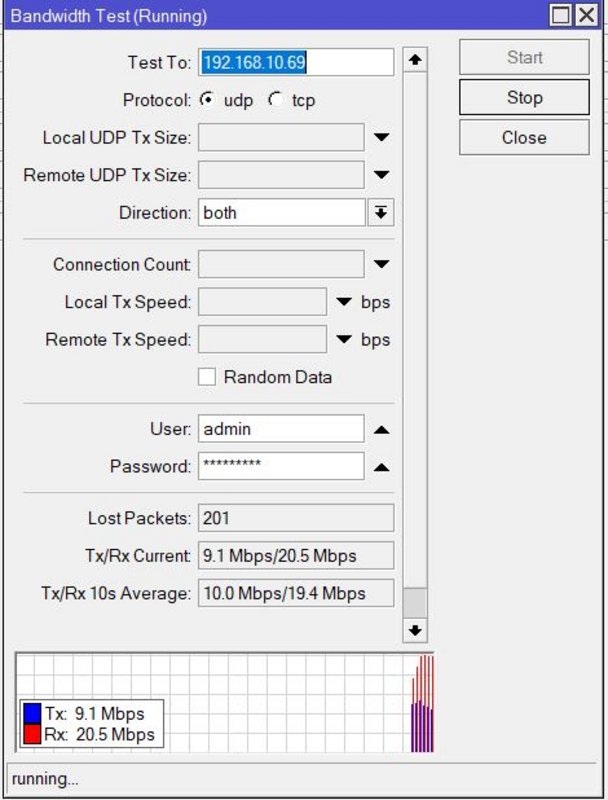Expand the Local Tx Speed field
This screenshot has width=608, height=800.
click(344, 302)
